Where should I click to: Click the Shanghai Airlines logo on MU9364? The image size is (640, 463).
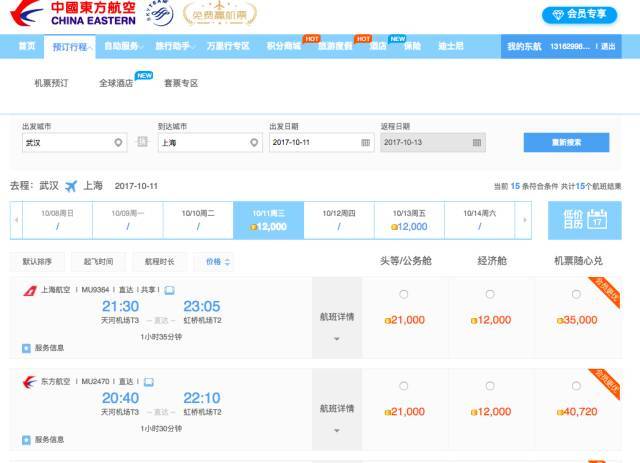click(x=30, y=290)
